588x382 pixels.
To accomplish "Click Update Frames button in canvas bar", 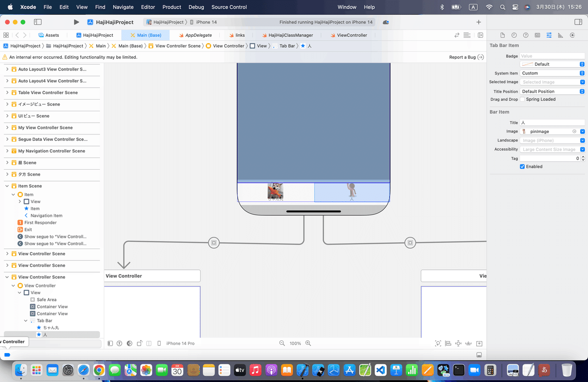I will pos(438,343).
